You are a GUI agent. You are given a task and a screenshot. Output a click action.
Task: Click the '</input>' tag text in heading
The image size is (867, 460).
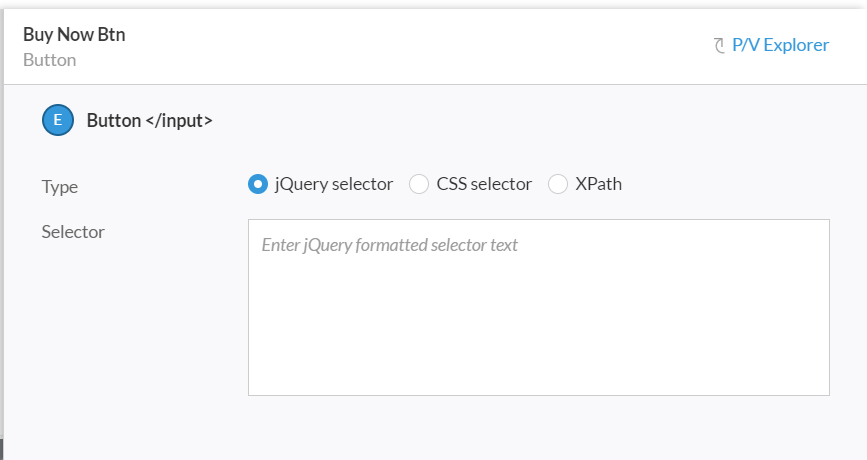pos(179,121)
